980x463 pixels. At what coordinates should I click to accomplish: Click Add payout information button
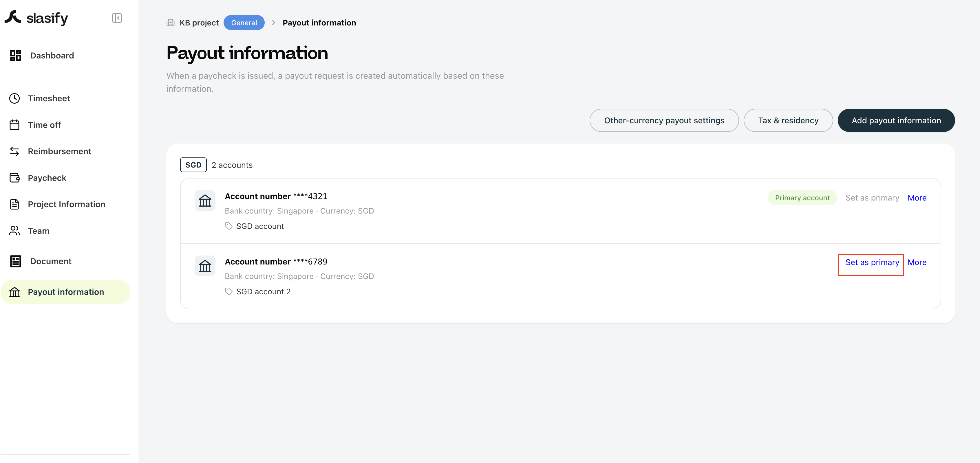(x=896, y=120)
